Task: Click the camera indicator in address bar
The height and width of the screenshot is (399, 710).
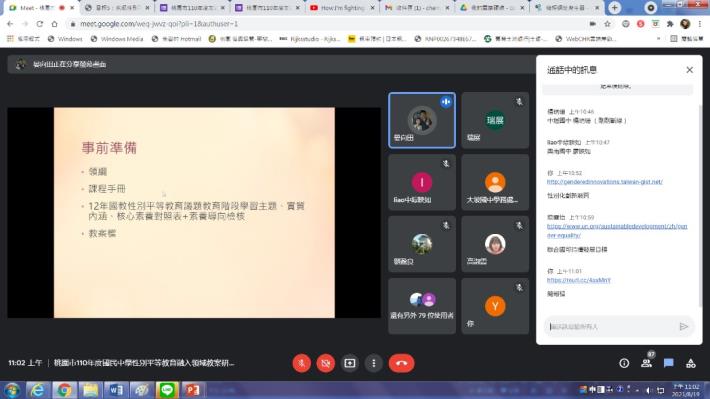Action: (x=593, y=24)
